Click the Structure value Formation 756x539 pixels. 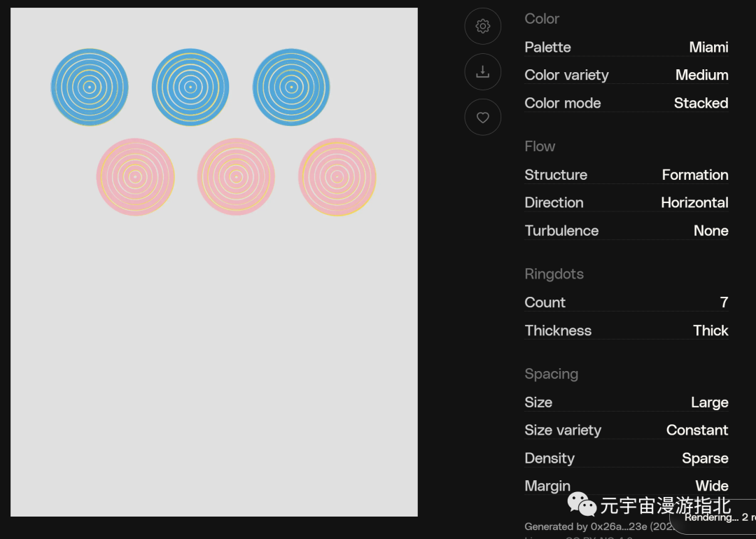click(x=695, y=174)
